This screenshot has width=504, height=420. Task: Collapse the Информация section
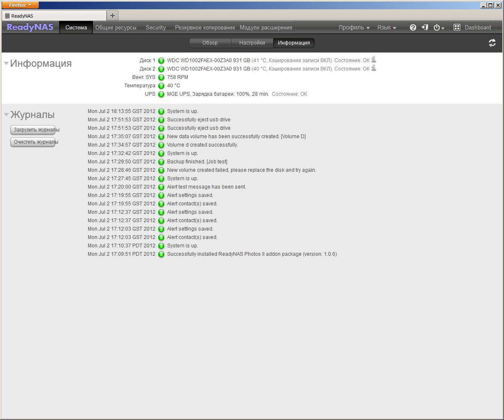point(6,63)
